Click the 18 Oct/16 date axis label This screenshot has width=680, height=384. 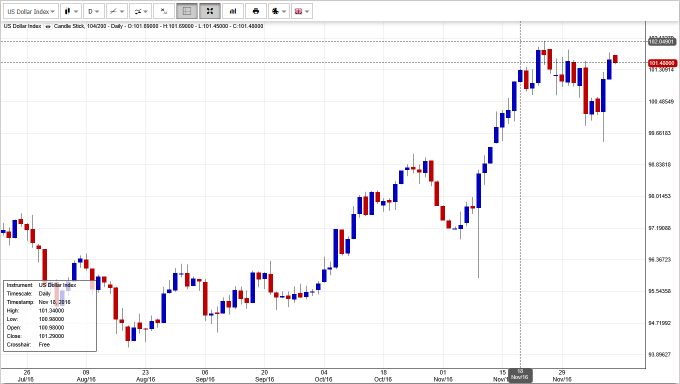(x=383, y=376)
